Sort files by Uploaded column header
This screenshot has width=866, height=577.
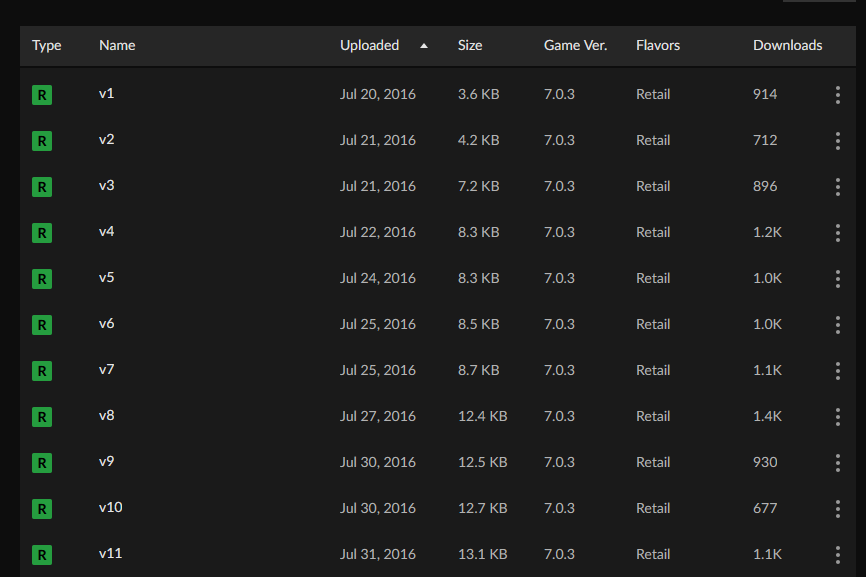(x=369, y=45)
